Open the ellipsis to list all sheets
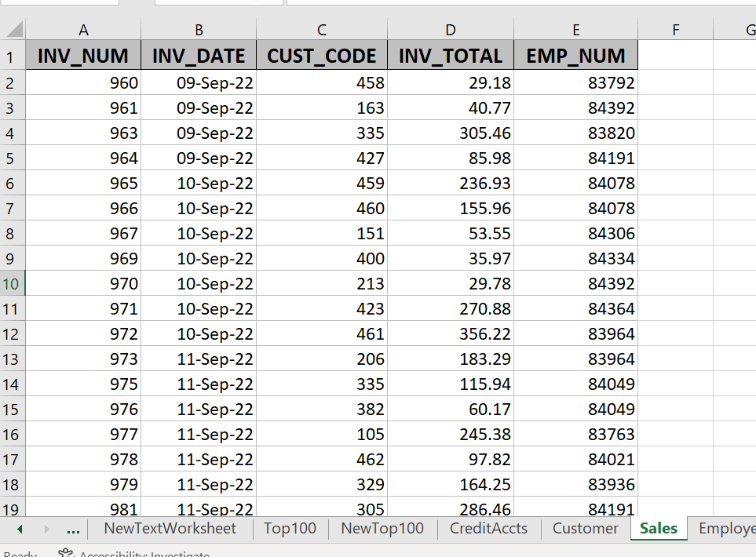The height and width of the screenshot is (557, 756). coord(73,530)
